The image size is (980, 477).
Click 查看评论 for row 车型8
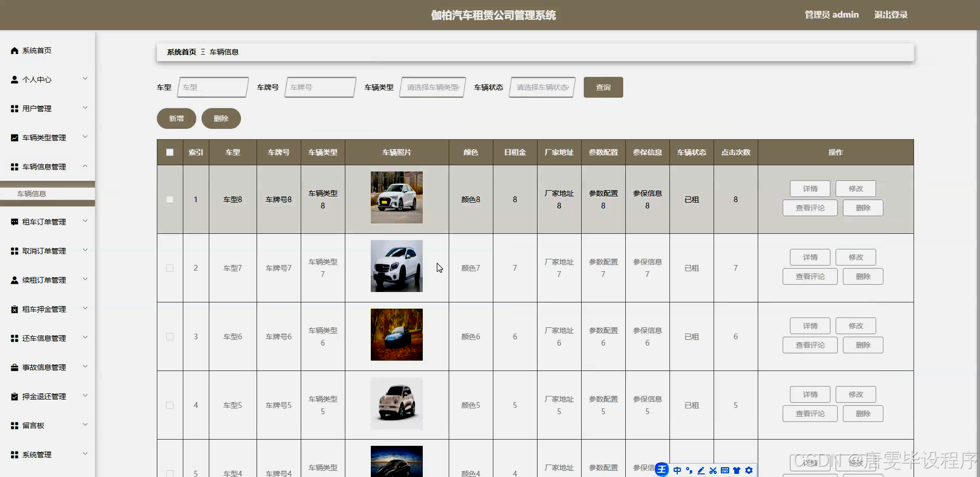coord(810,208)
